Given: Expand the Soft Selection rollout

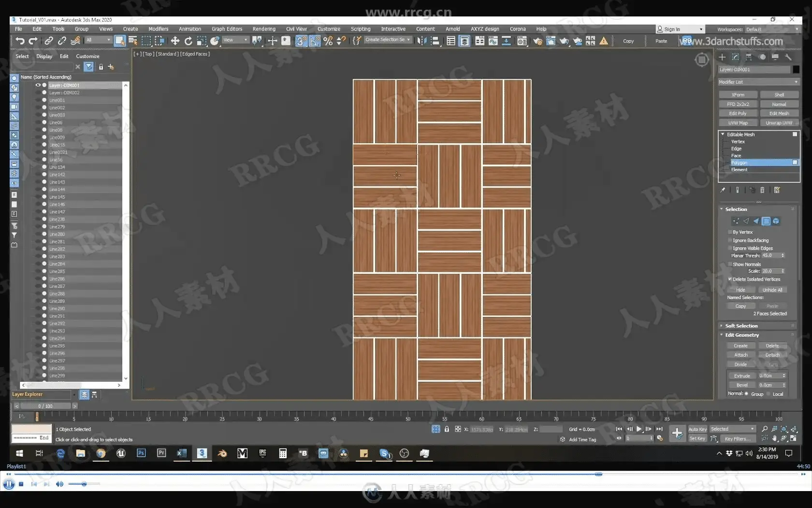Looking at the screenshot, I should (x=722, y=326).
